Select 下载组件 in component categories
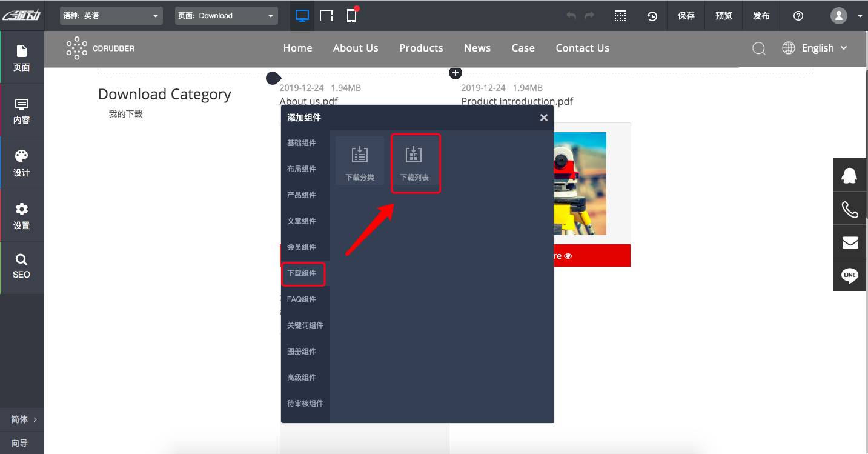Viewport: 868px width, 454px height. (x=302, y=273)
